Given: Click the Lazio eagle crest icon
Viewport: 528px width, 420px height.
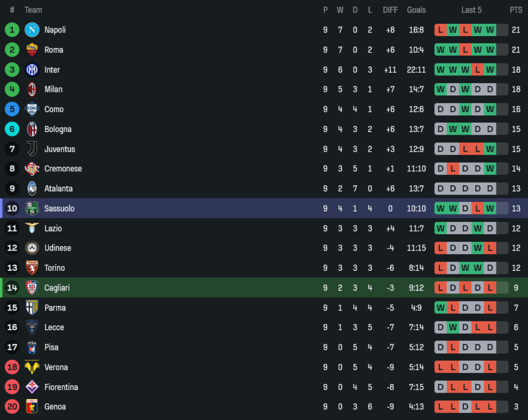Looking at the screenshot, I should click(x=32, y=228).
